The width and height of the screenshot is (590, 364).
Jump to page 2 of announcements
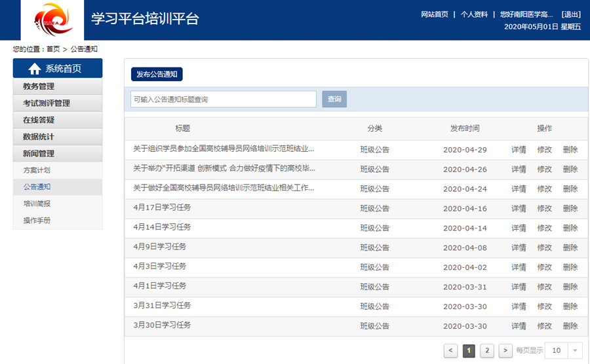click(486, 351)
